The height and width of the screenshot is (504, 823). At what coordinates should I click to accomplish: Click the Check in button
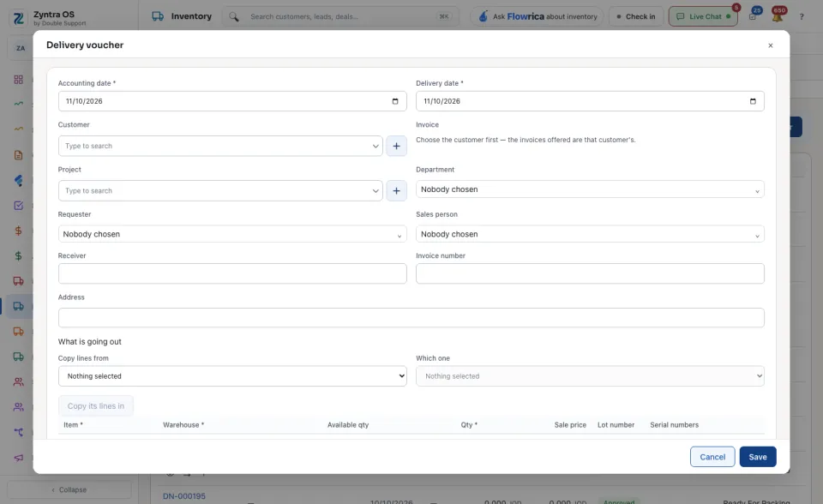(636, 16)
